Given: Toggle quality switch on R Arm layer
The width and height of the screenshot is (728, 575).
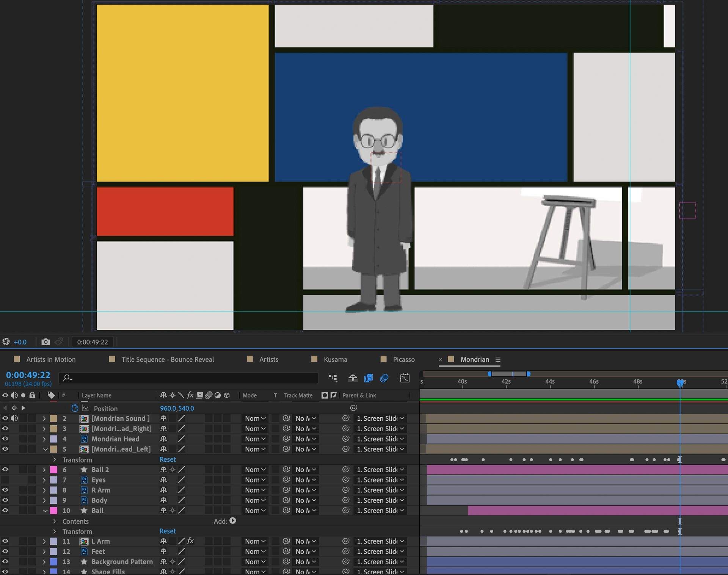Looking at the screenshot, I should (182, 490).
